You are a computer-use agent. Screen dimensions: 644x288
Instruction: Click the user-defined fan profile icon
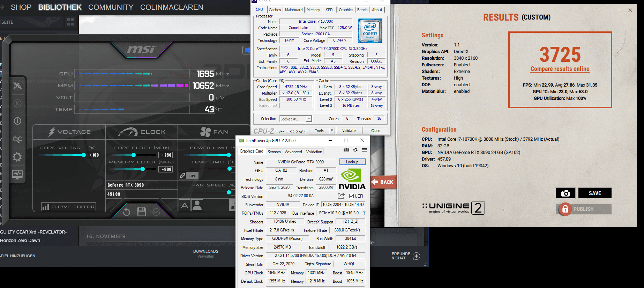pyautogui.click(x=197, y=205)
